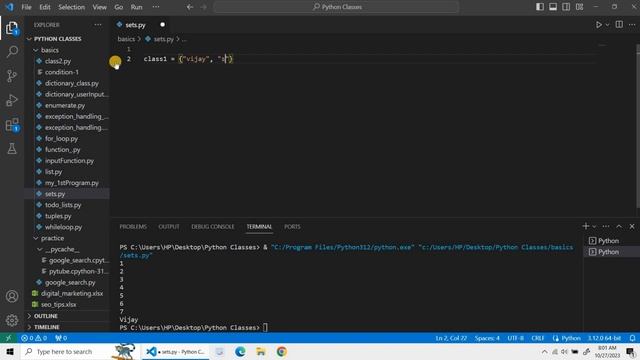
Task: Create new terminal with plus icon
Action: pos(586,226)
